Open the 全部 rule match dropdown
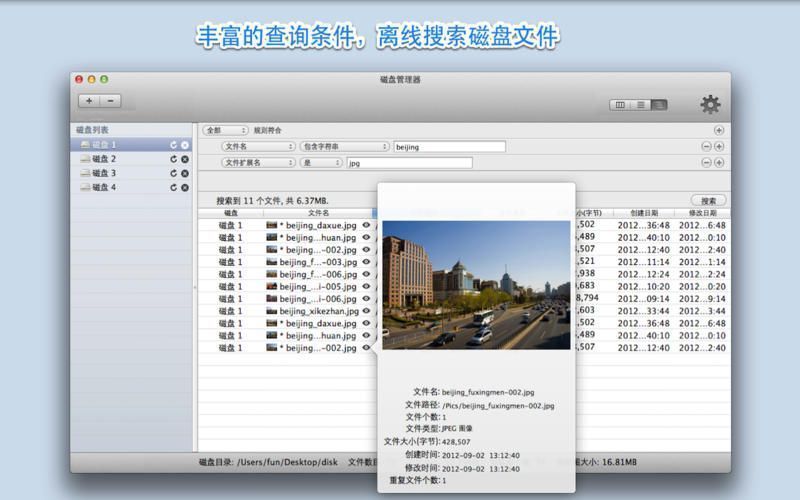 click(225, 130)
